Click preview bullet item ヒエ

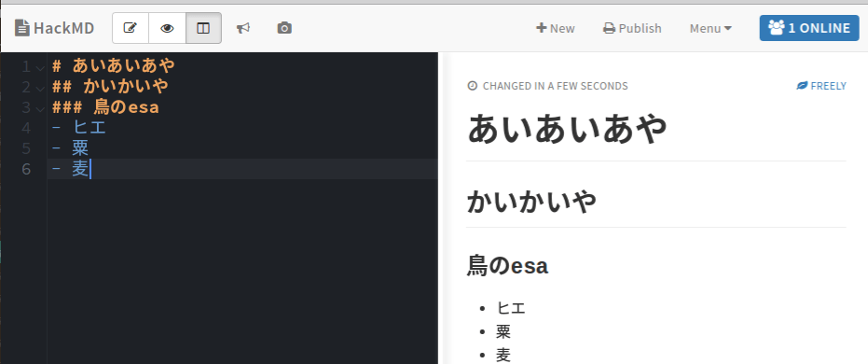coord(511,308)
